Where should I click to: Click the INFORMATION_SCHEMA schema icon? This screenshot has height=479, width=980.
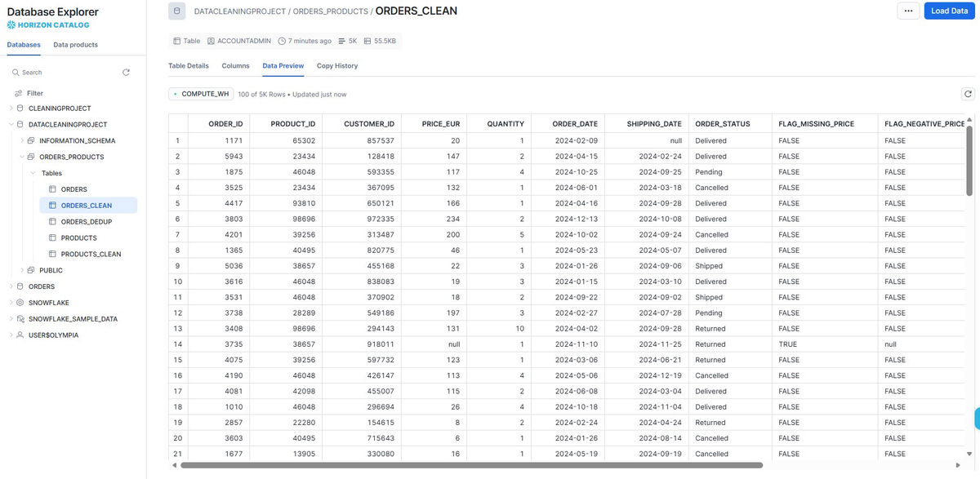31,141
